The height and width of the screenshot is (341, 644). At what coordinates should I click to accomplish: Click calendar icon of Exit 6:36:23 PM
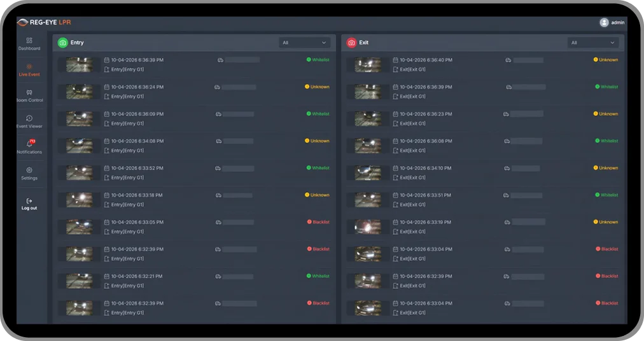click(395, 115)
